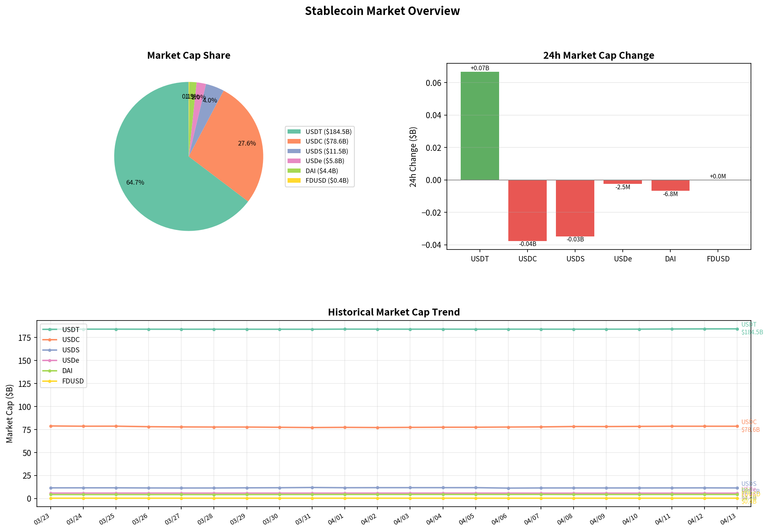The image size is (769, 532).
Task: Click the "24h Market Cap Change" chart title
Action: pyautogui.click(x=599, y=56)
